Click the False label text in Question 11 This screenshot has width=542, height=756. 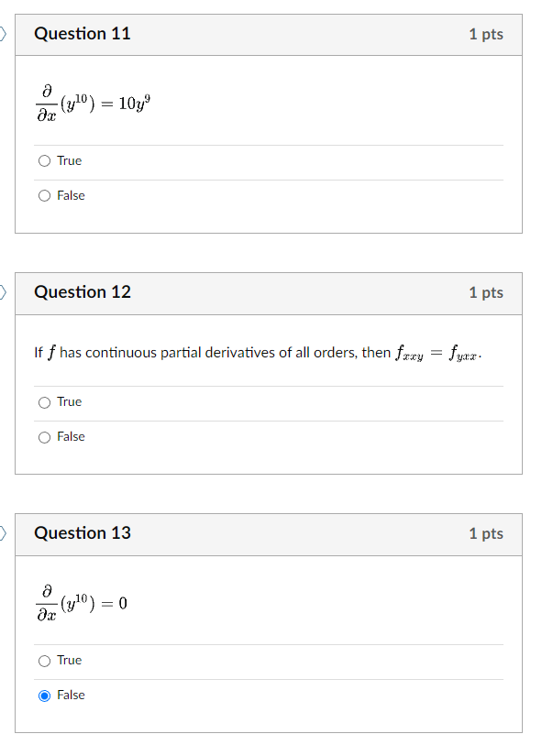72,195
